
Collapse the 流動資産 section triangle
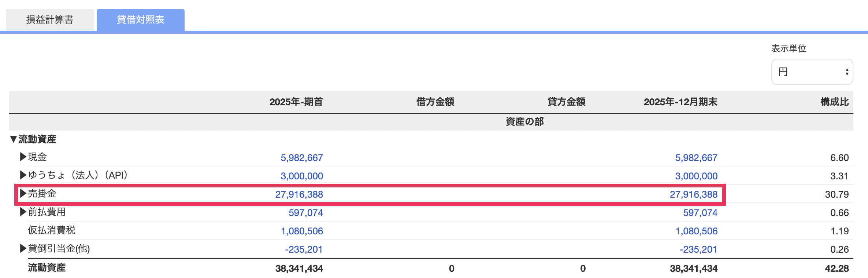click(x=14, y=139)
